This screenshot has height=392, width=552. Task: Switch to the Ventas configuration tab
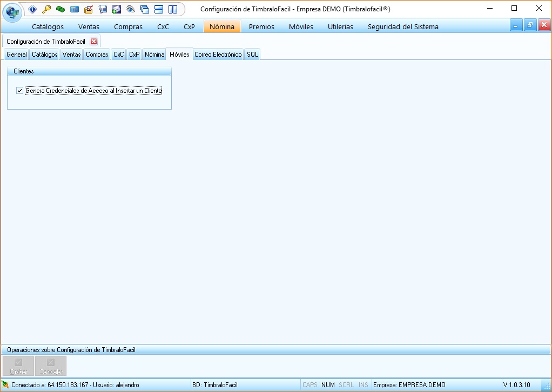71,55
